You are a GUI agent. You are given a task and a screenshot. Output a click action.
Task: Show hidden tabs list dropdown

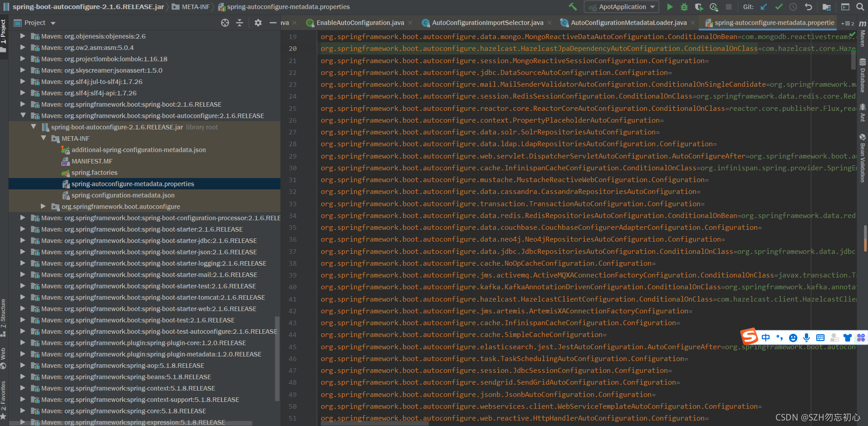[x=847, y=23]
